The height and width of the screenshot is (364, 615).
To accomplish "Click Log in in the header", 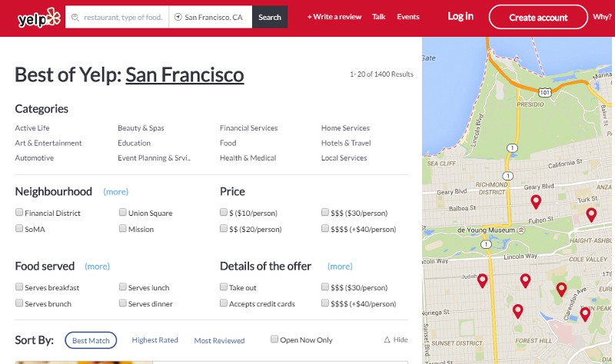I will tap(460, 16).
